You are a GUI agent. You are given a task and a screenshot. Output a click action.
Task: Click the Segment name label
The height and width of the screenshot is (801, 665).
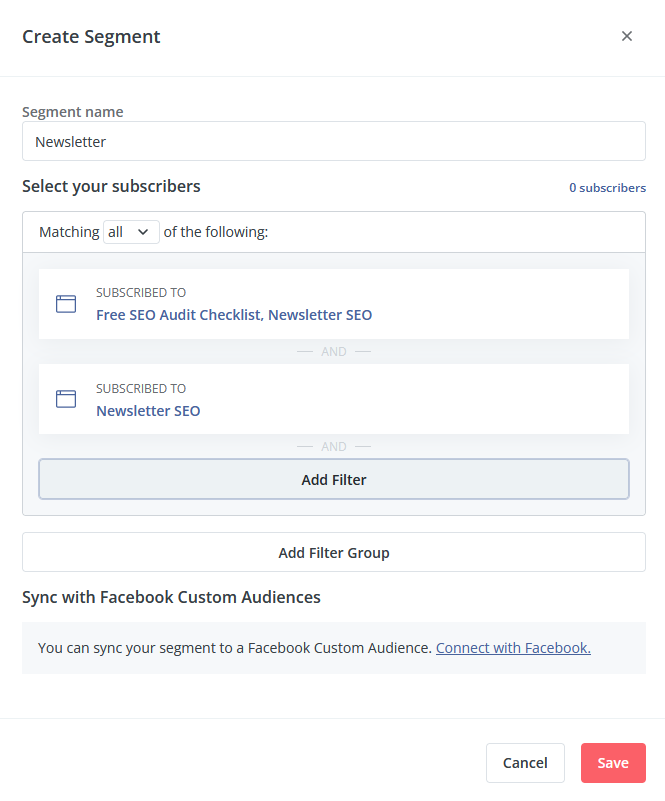[73, 112]
